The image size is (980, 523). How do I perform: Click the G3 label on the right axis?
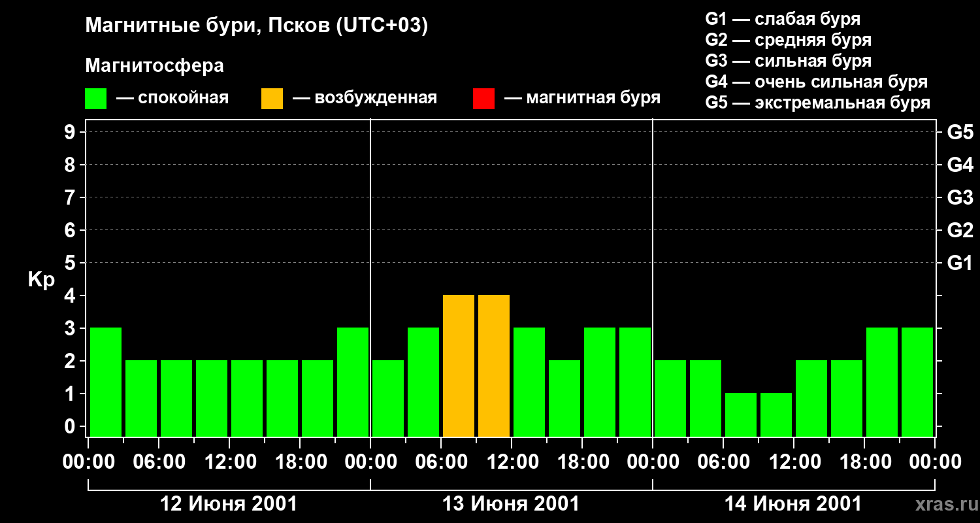960,197
